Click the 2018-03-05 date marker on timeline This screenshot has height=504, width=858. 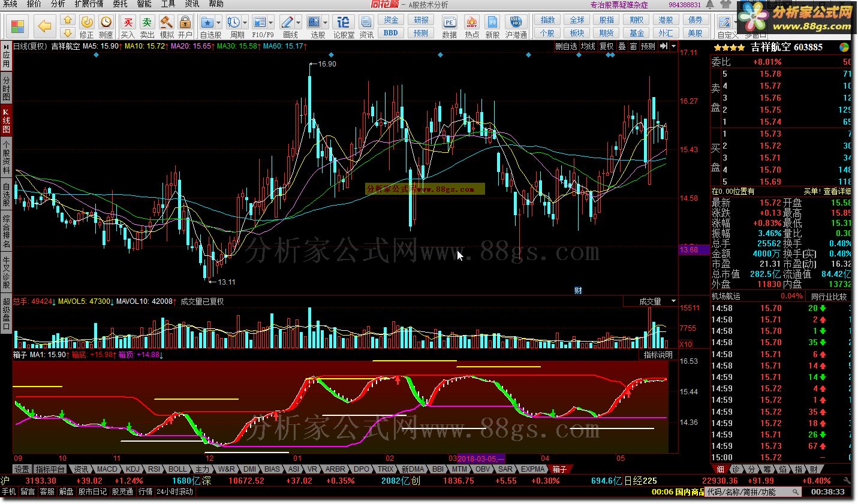(481, 458)
